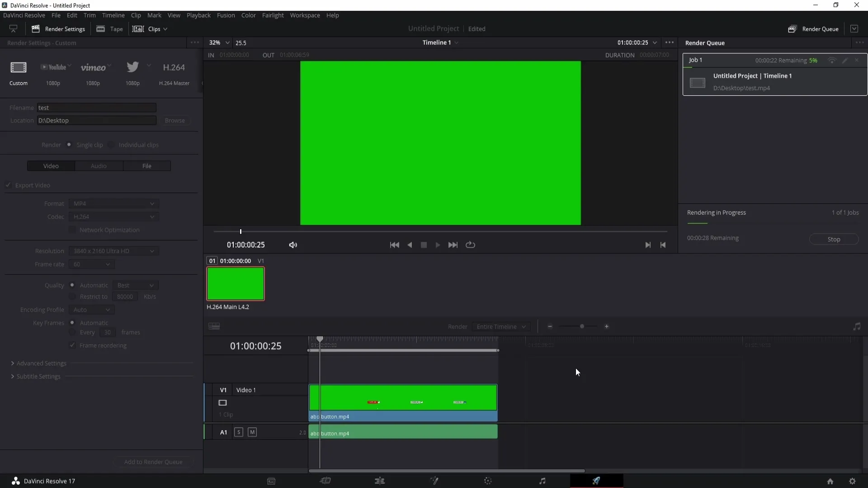Select Automatic key frames option
Image resolution: width=868 pixels, height=488 pixels.
(x=72, y=323)
